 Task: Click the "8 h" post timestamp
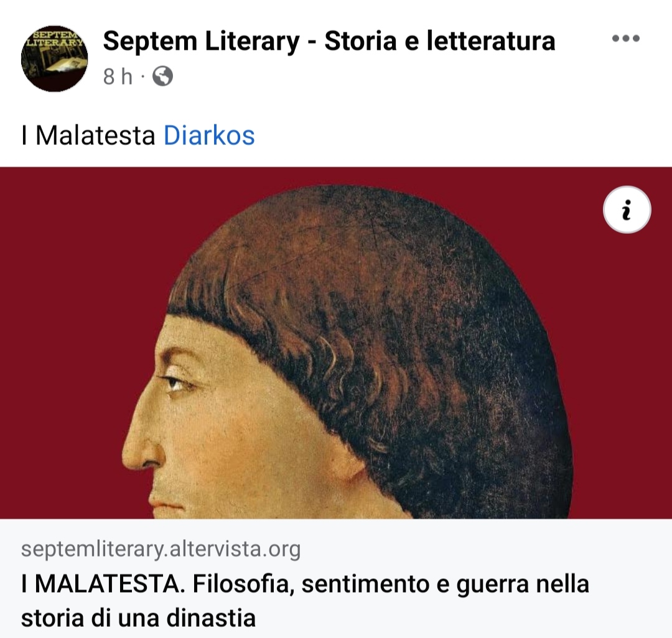(x=118, y=76)
